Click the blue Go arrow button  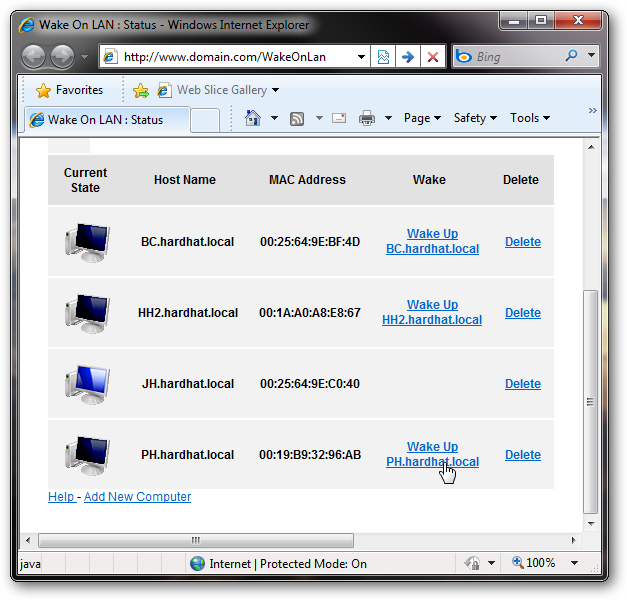(408, 57)
